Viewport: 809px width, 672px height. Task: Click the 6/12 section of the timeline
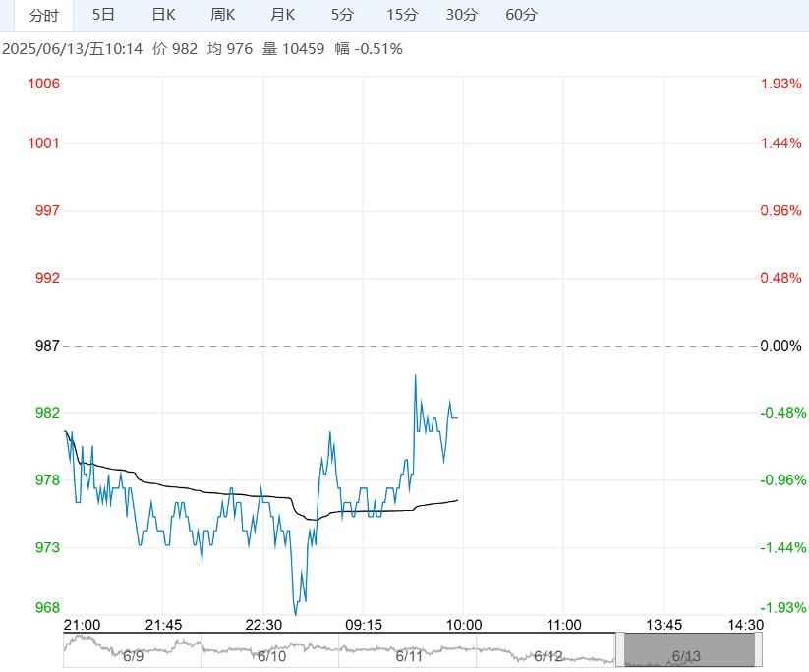click(x=547, y=650)
